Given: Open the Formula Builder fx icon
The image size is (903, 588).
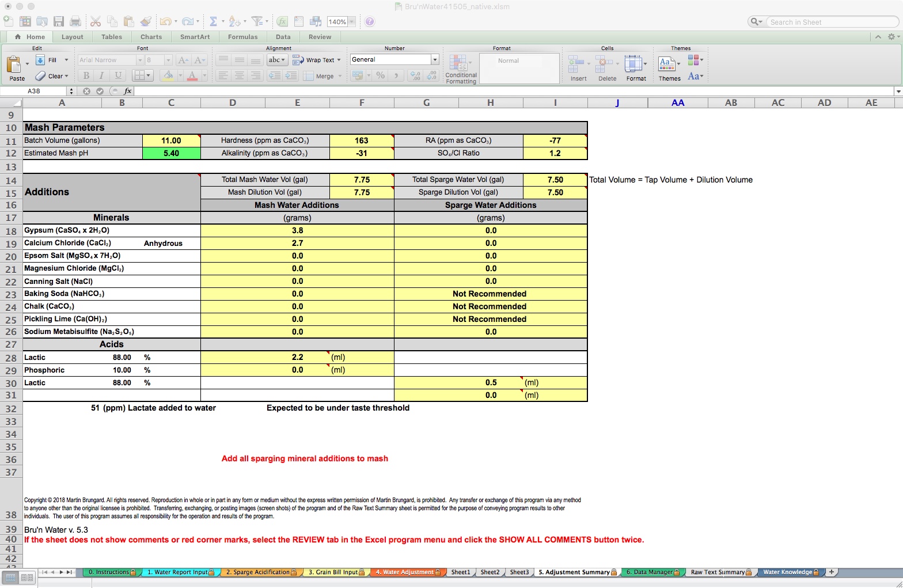Looking at the screenshot, I should pyautogui.click(x=282, y=22).
